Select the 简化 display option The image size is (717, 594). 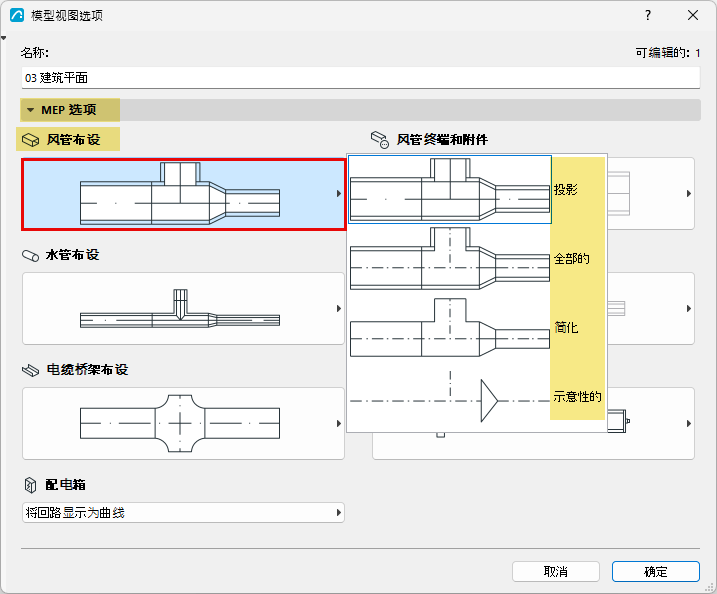click(476, 327)
